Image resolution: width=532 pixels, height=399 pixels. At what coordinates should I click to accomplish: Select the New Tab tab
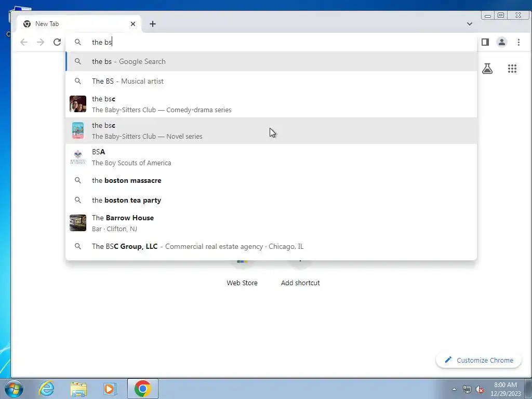click(79, 24)
